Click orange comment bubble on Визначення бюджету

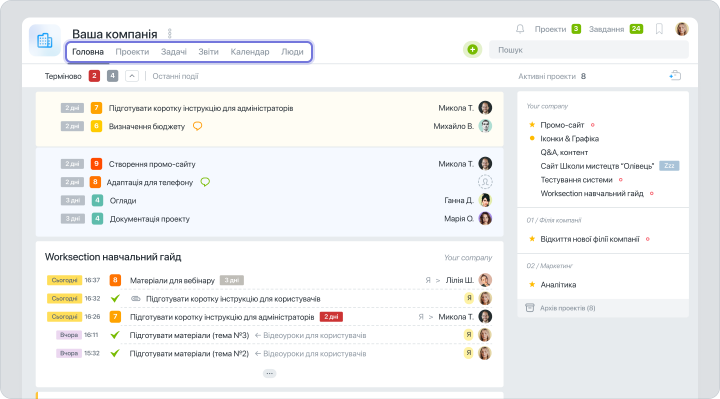197,126
